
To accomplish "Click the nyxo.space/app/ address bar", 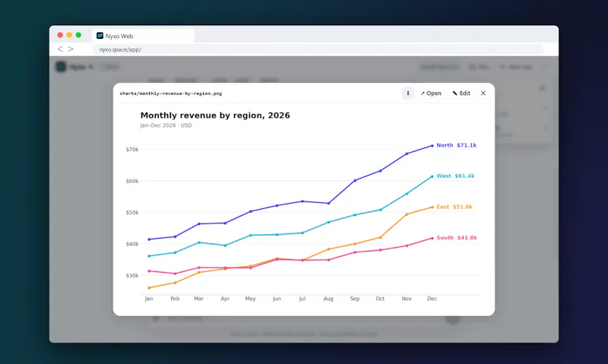I will pos(318,49).
